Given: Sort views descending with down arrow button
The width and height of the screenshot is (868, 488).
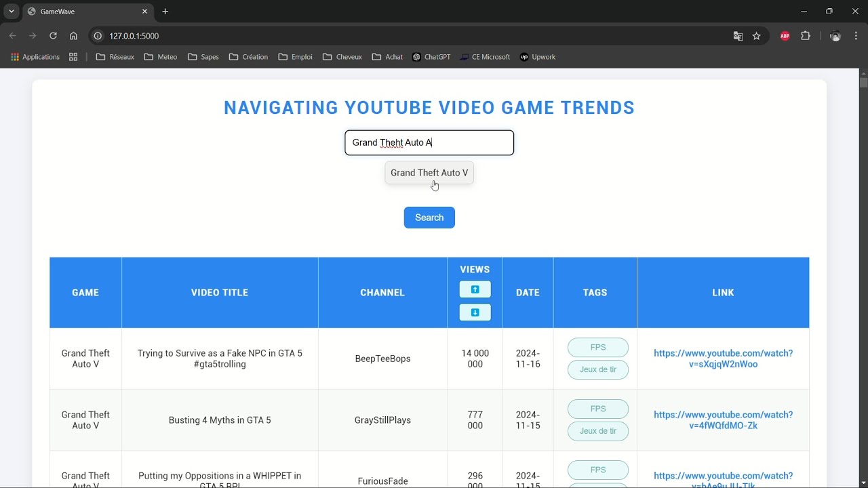Looking at the screenshot, I should 475,312.
